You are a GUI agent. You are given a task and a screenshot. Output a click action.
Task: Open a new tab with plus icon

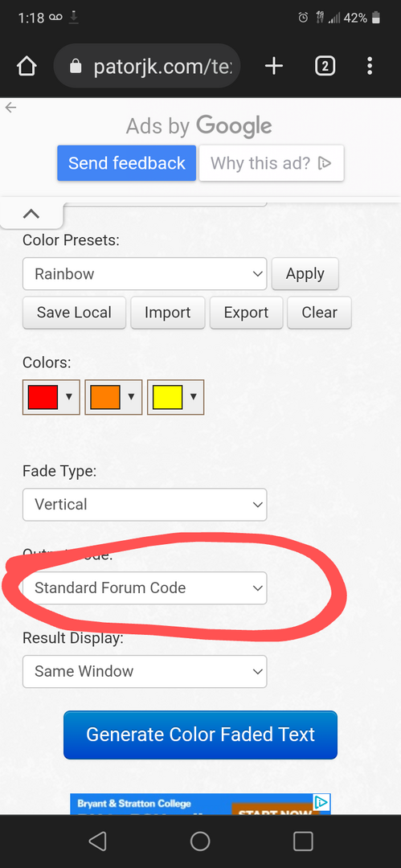tap(273, 67)
